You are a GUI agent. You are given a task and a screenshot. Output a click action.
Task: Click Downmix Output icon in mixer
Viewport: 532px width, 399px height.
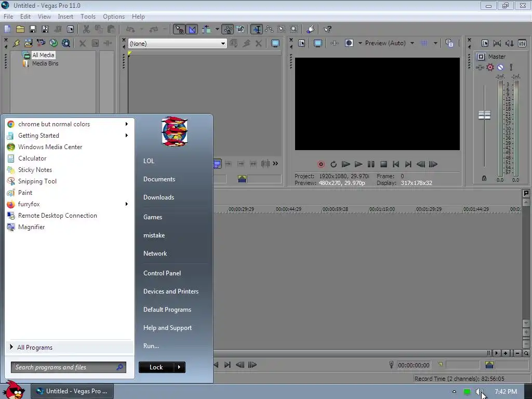click(x=497, y=43)
